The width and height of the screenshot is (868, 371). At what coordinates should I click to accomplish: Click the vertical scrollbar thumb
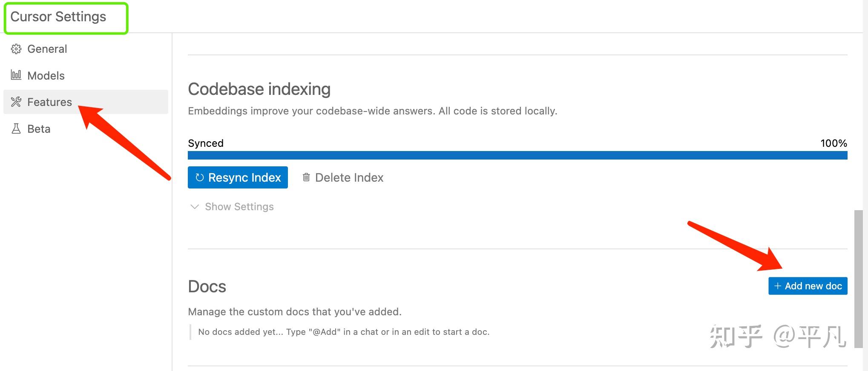point(858,279)
